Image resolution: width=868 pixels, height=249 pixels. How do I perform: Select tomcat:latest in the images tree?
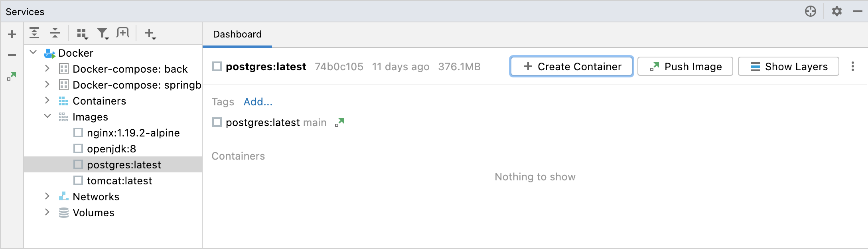pos(119,181)
